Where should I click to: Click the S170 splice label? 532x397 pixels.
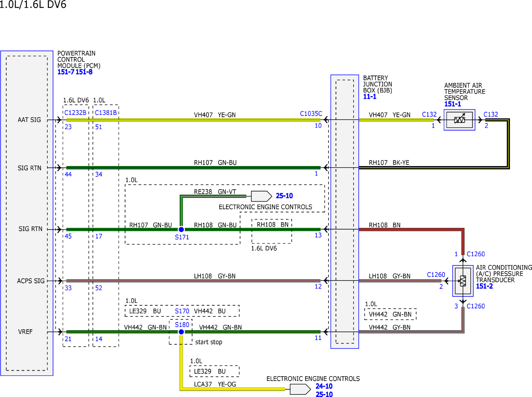(182, 311)
